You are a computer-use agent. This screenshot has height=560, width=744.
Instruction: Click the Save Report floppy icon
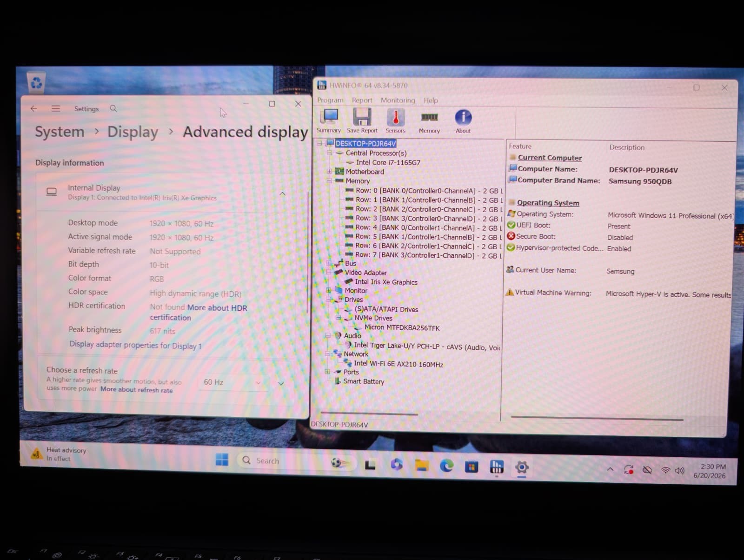point(362,121)
